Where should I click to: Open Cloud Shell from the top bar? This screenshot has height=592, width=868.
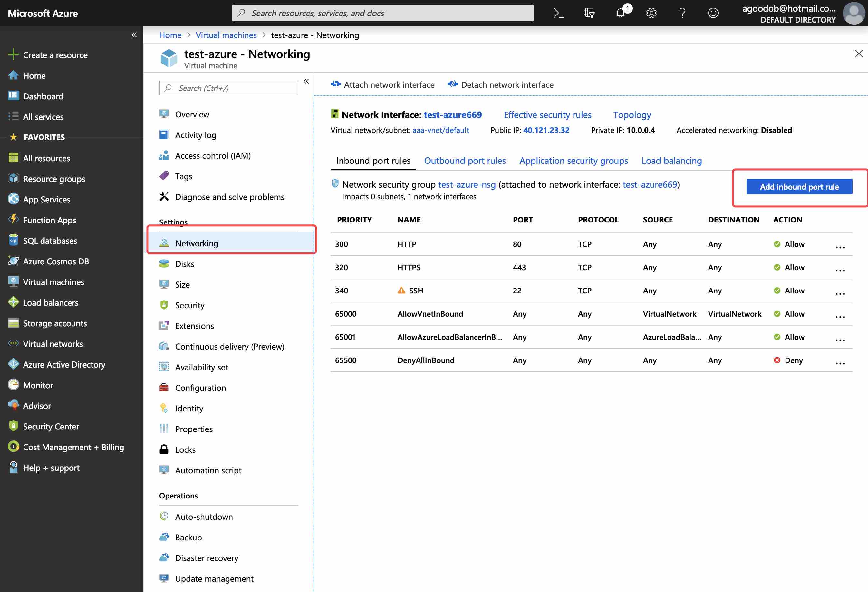pos(558,13)
